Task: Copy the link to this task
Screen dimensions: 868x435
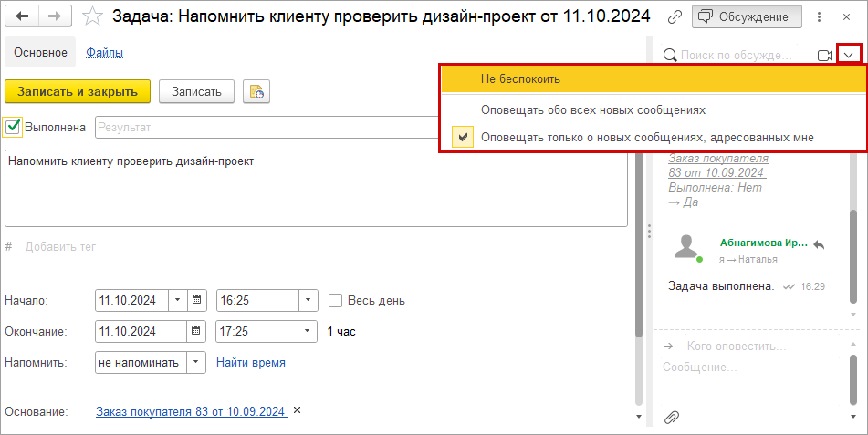Action: [x=675, y=16]
